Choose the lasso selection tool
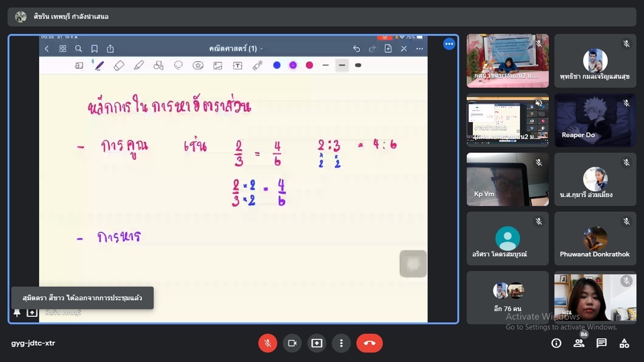The image size is (644, 362). tap(178, 65)
